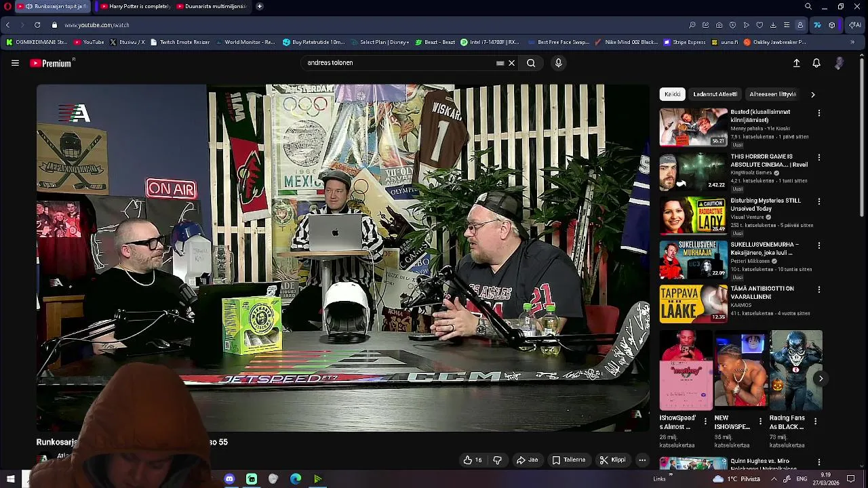Open options menu for Busted video
The image size is (868, 488).
pyautogui.click(x=819, y=113)
